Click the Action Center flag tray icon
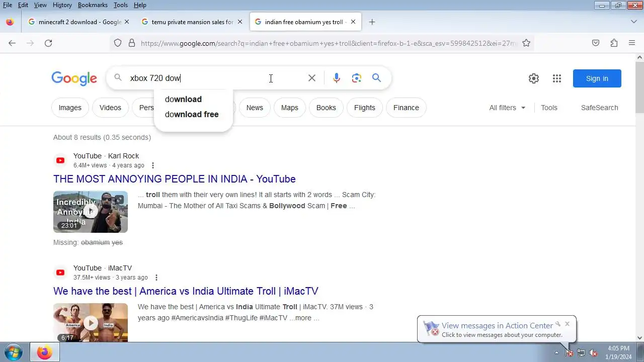Screen dimensions: 644x362 click(569, 353)
